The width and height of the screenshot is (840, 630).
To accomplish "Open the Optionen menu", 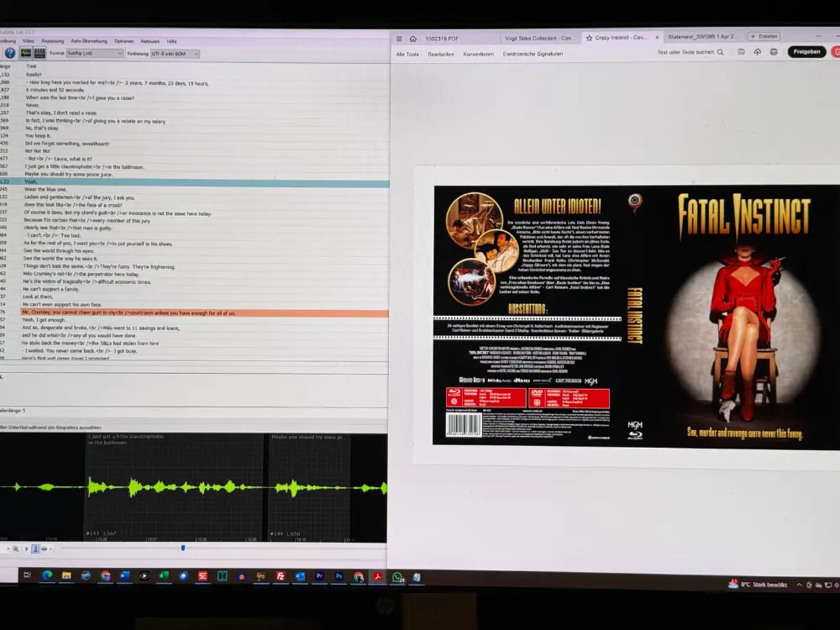I will (x=123, y=41).
